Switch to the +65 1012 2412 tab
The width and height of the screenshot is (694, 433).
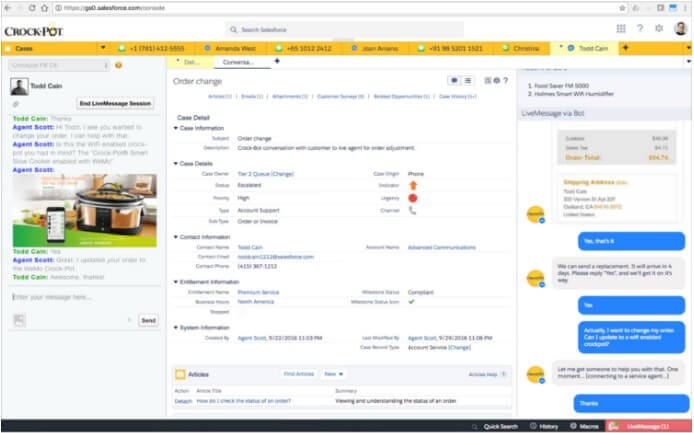pos(304,48)
